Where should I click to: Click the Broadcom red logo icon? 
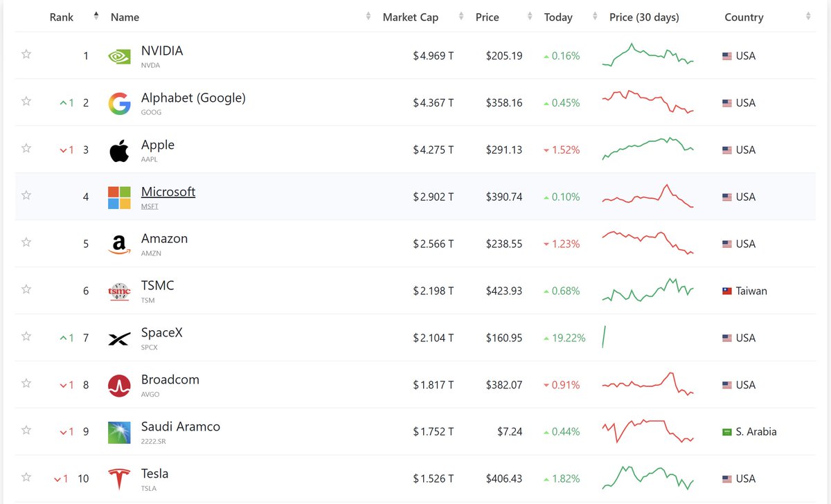119,386
